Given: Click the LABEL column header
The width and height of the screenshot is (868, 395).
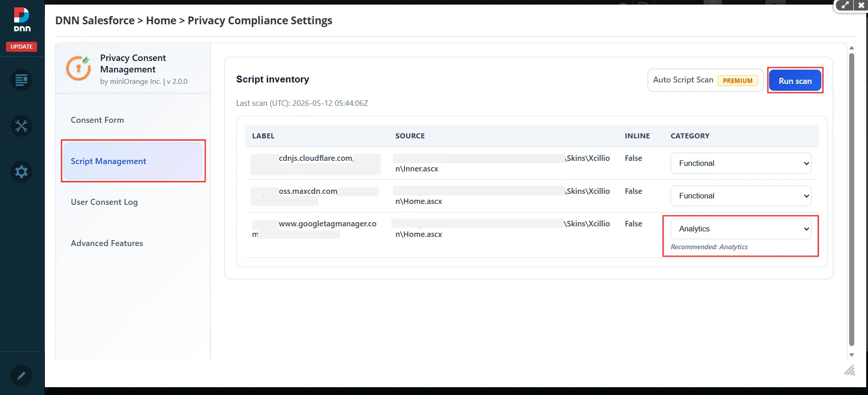Looking at the screenshot, I should 263,136.
